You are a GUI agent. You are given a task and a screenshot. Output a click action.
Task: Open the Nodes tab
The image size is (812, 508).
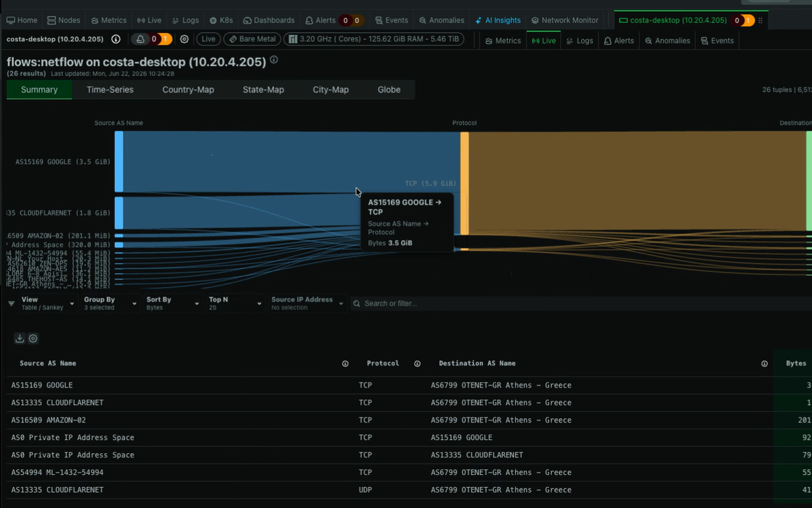click(x=64, y=20)
